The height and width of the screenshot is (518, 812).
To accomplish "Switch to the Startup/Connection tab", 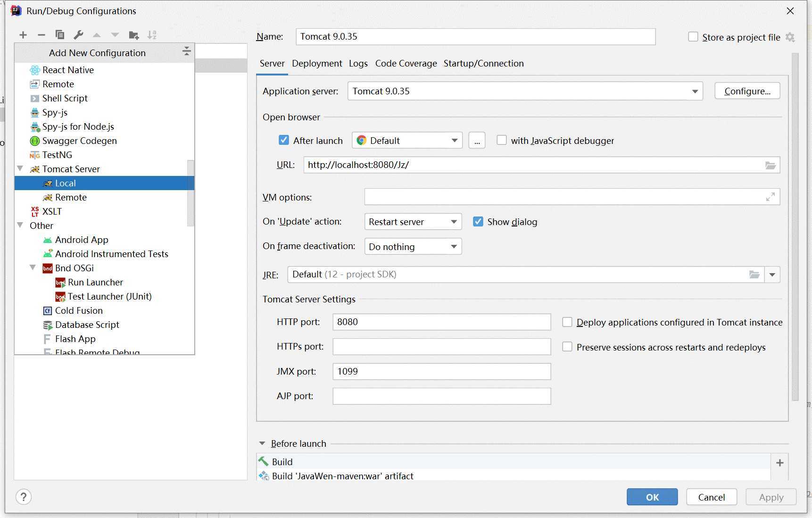I will tap(483, 64).
